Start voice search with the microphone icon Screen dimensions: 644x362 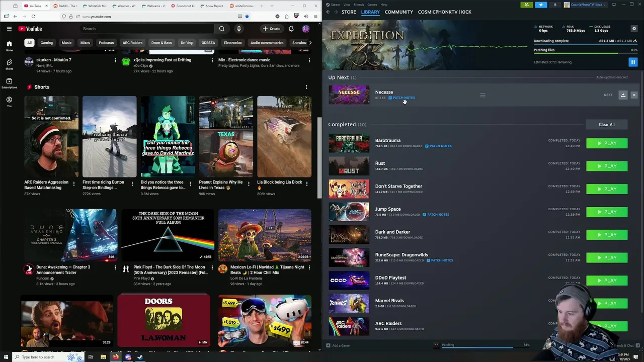click(239, 29)
